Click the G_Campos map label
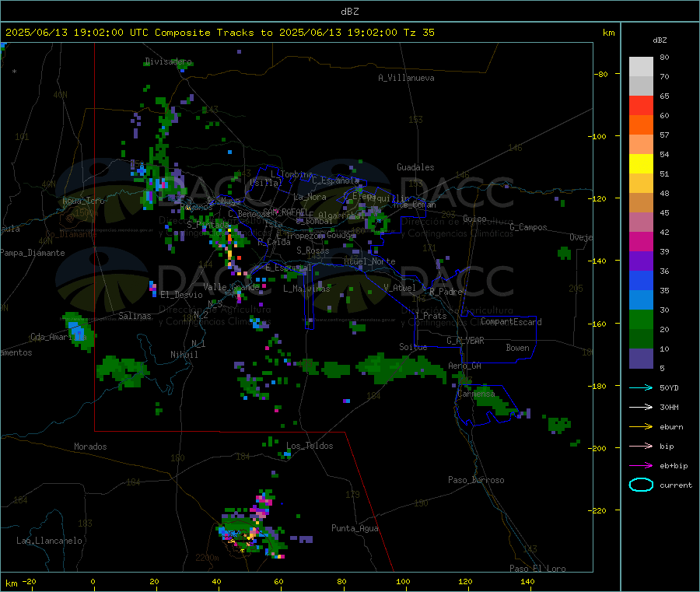The width and height of the screenshot is (700, 592). [528, 227]
